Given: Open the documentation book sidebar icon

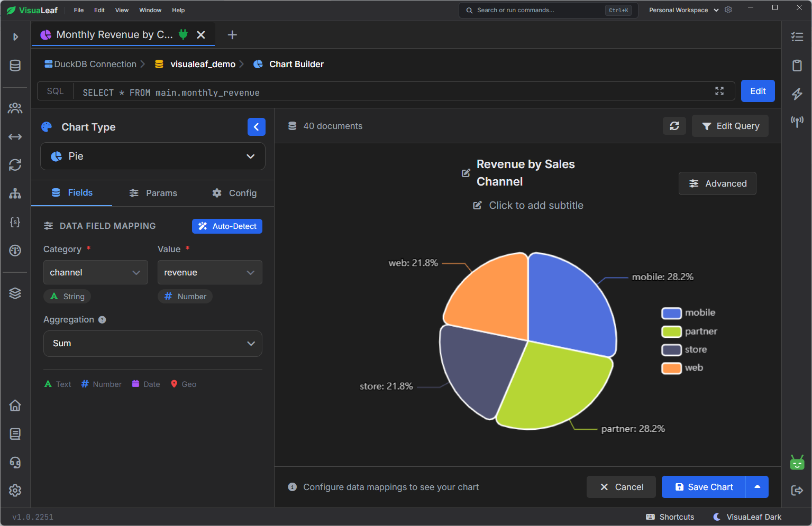Looking at the screenshot, I should pyautogui.click(x=15, y=434).
